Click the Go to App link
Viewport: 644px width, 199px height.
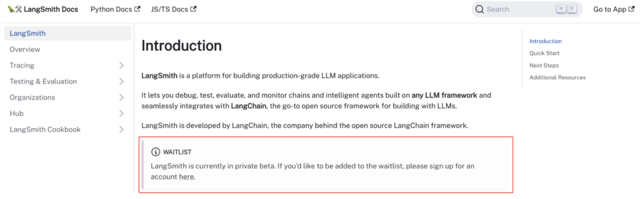[x=614, y=9]
